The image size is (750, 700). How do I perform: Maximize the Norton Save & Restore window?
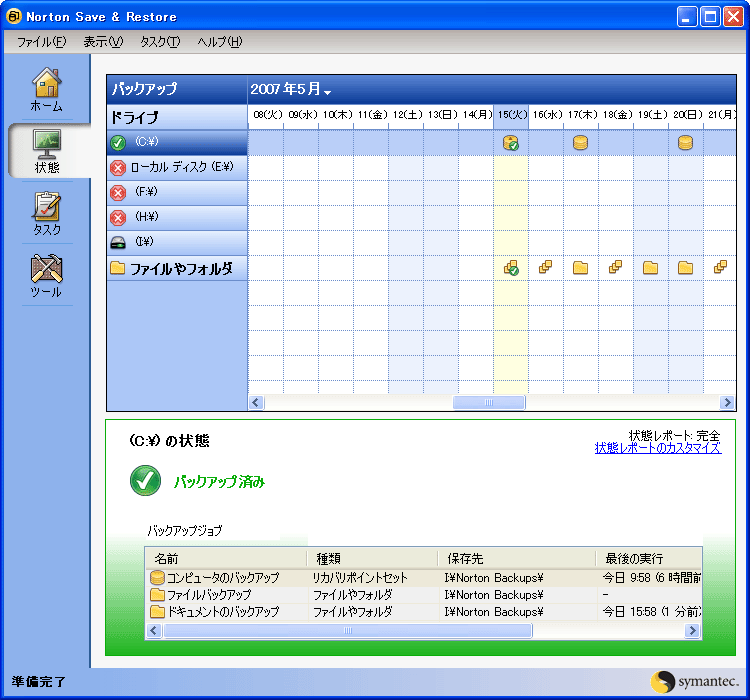point(710,17)
